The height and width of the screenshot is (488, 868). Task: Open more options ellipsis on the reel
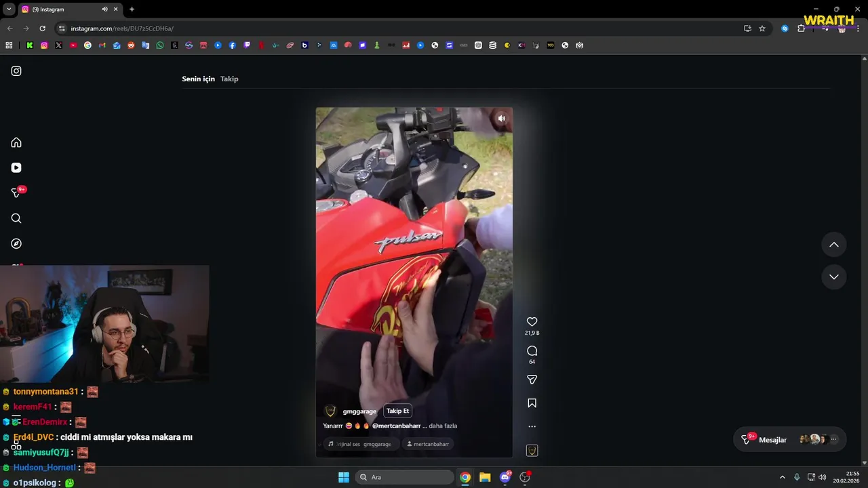[x=532, y=426]
